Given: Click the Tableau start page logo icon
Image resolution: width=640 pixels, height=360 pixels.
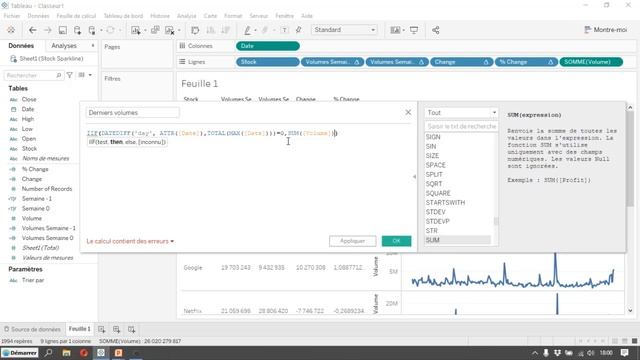Looking at the screenshot, I should pos(11,30).
